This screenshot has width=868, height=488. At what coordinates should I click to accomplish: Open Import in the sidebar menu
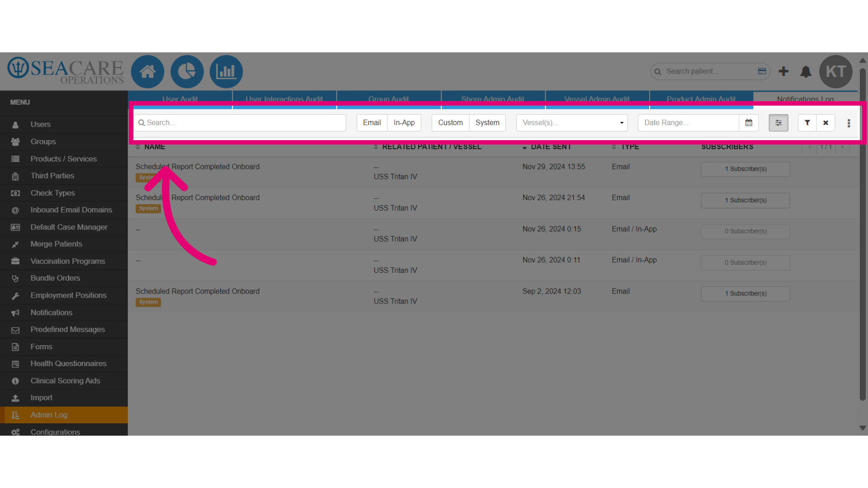coord(64,398)
